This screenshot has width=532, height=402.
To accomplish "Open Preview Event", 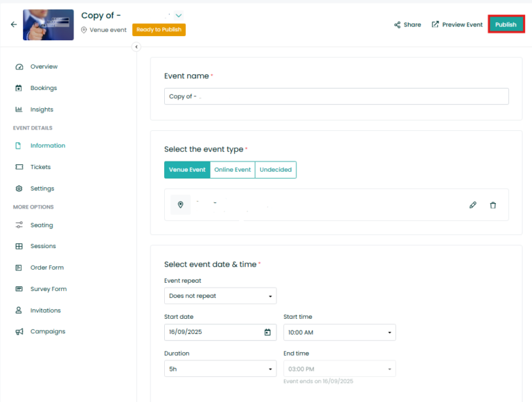I will 457,24.
